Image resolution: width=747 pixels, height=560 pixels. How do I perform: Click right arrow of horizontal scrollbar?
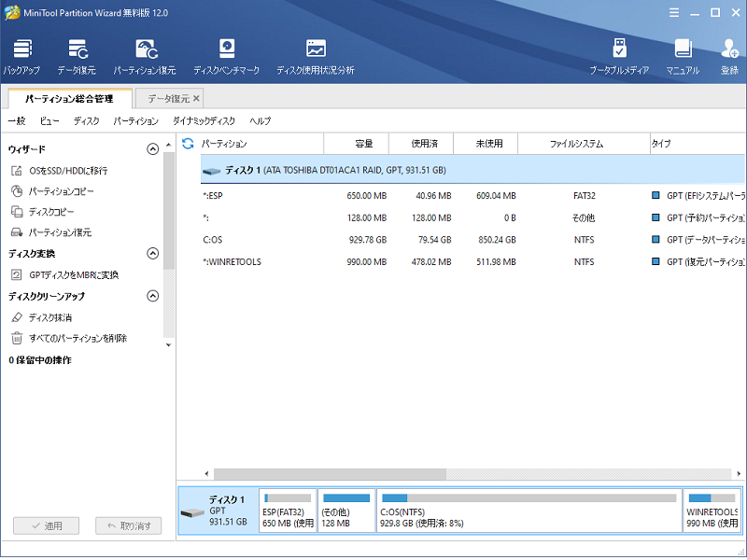point(739,474)
